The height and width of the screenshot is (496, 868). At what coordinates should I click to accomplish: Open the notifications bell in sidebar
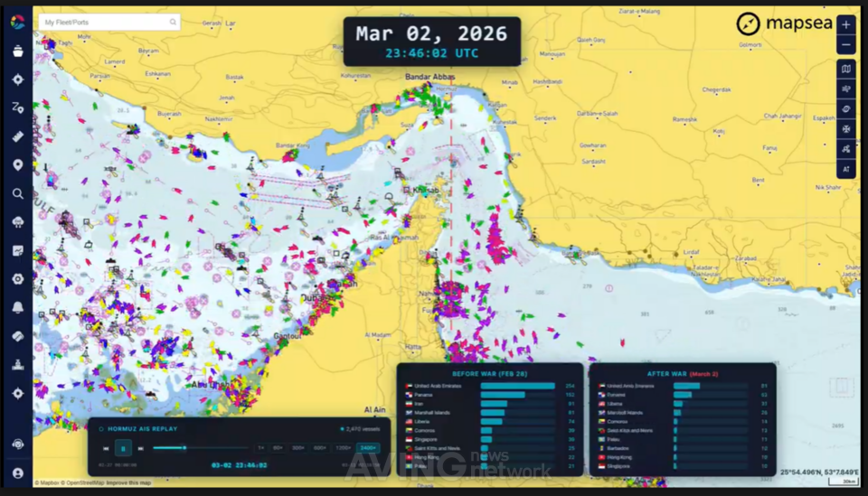tap(17, 307)
